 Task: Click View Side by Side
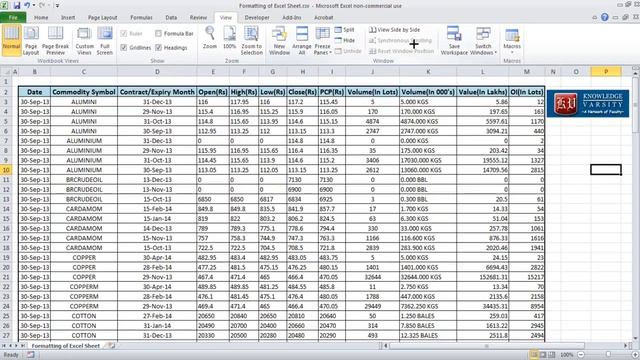[394, 30]
